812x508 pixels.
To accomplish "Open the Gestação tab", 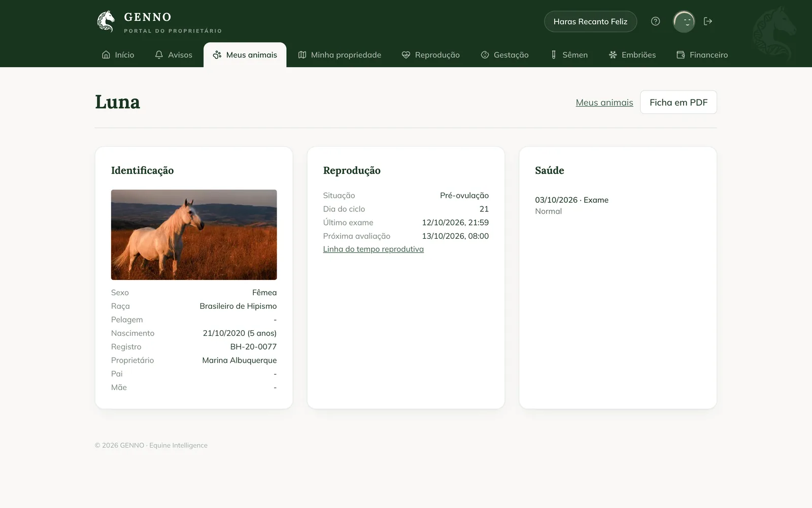I will (x=505, y=55).
